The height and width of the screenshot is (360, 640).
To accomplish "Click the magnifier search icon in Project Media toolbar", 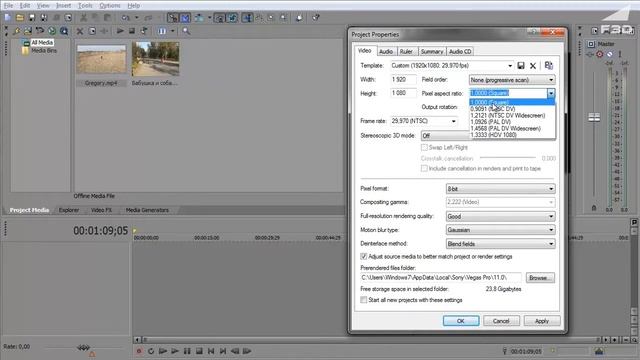I will 186,31.
